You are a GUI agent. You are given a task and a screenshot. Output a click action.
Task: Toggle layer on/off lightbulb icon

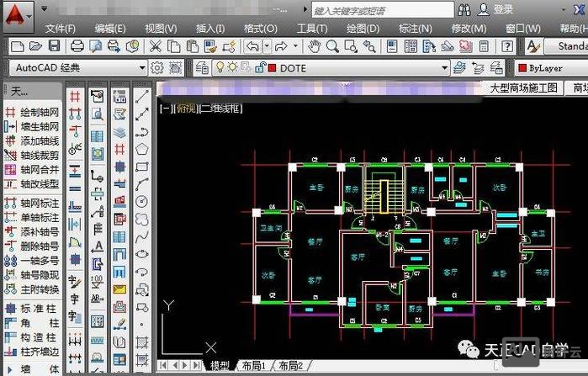point(220,68)
